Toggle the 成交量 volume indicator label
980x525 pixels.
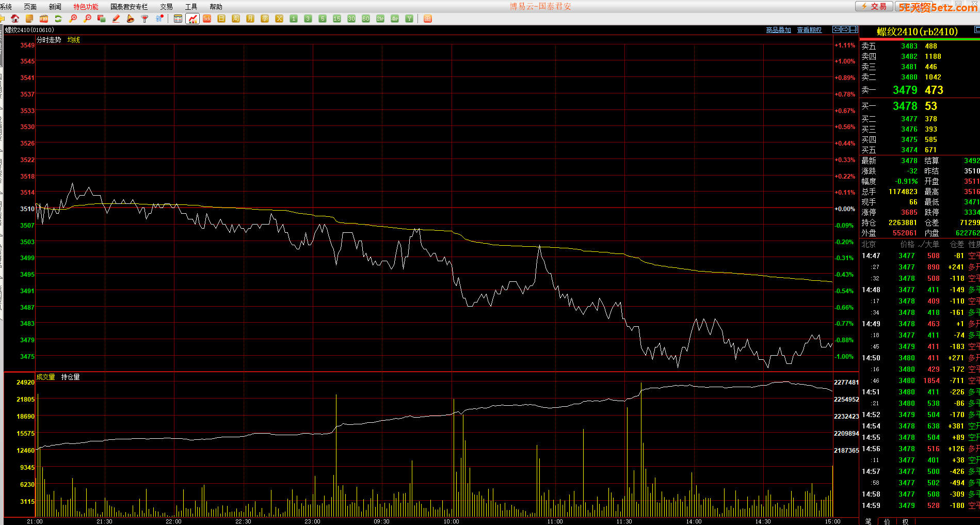45,377
